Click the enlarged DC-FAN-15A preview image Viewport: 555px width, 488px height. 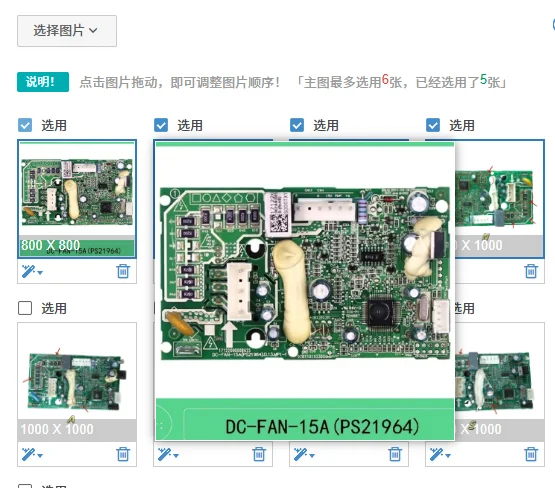tap(305, 291)
